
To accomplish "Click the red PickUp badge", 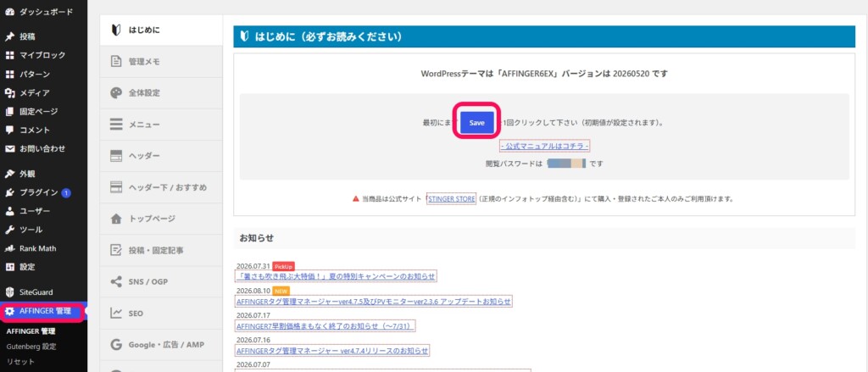I will pos(284,266).
